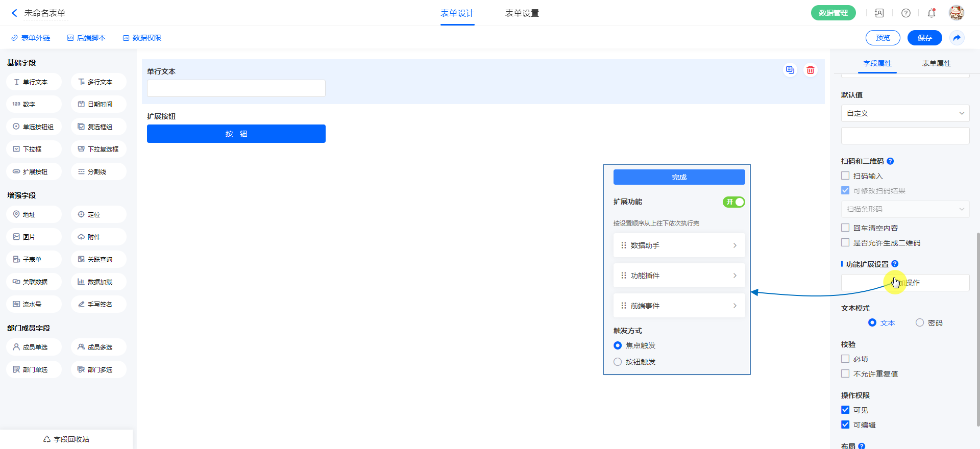
Task: Switch to the 表单设置 tab
Action: (522, 13)
